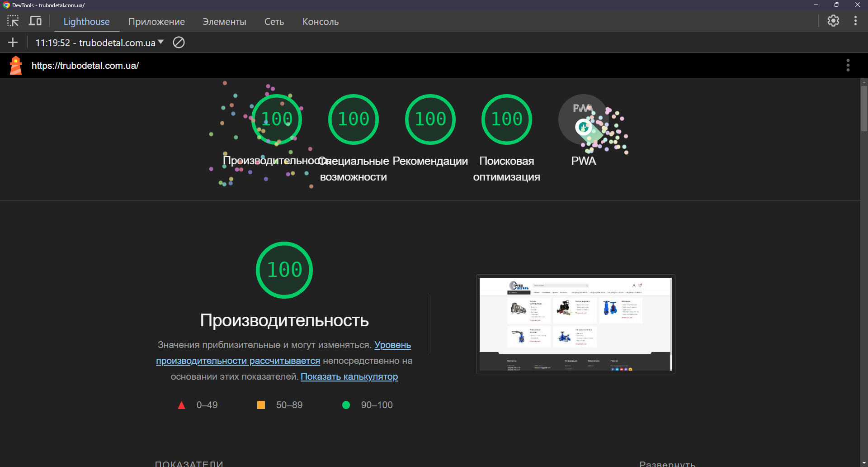Jump to Специальные возможности score gauge
The height and width of the screenshot is (467, 868).
pos(354,119)
